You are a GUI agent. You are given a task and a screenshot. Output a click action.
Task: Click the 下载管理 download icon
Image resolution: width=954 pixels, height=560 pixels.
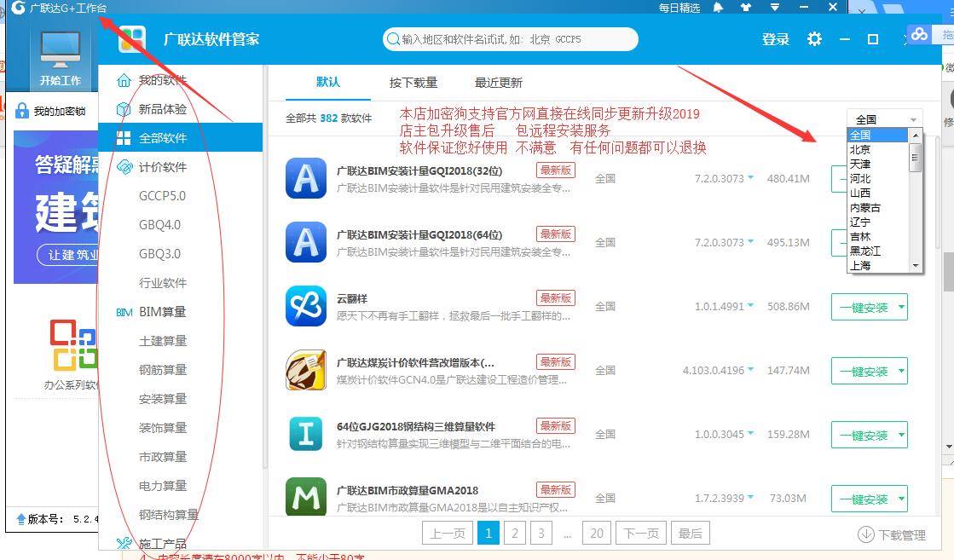[865, 534]
